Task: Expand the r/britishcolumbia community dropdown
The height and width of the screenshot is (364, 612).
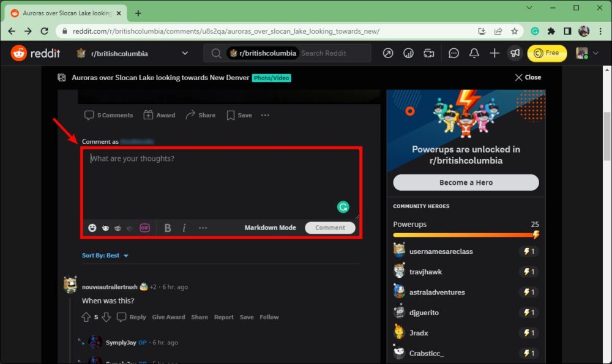Action: click(185, 53)
